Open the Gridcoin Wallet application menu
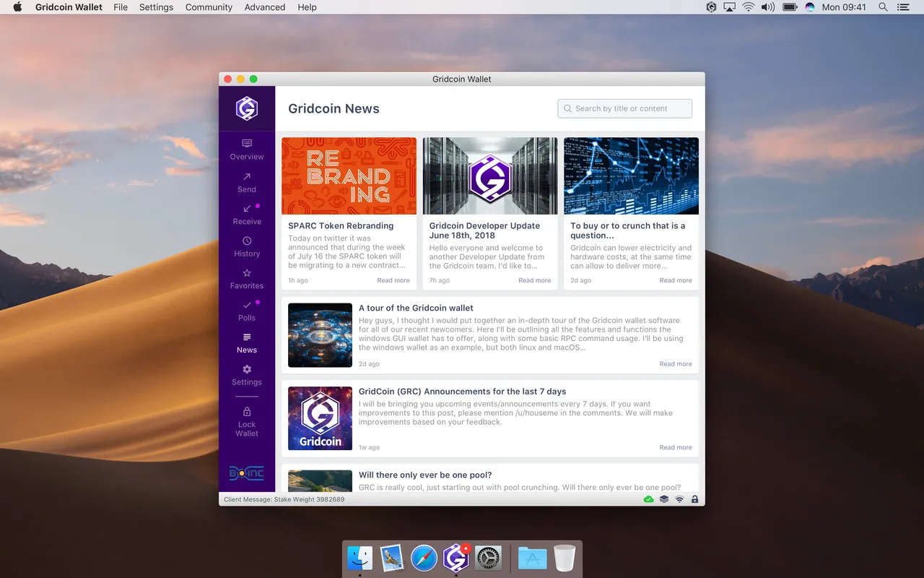This screenshot has height=578, width=924. (x=69, y=7)
